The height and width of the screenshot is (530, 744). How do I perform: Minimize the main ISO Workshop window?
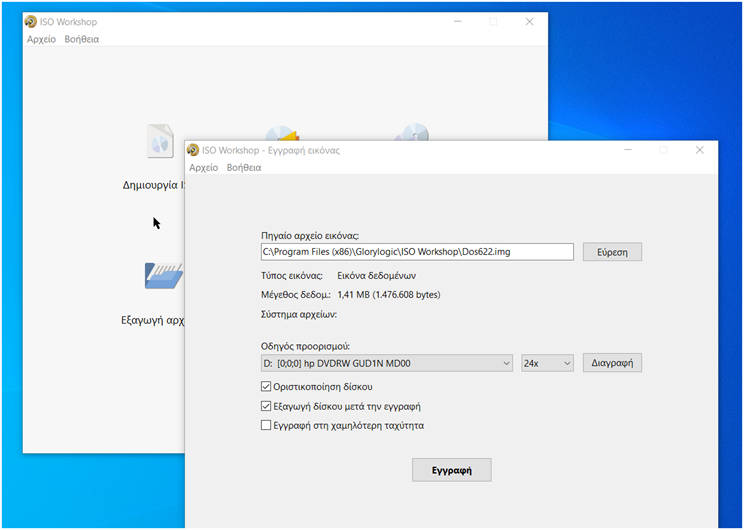tap(458, 21)
